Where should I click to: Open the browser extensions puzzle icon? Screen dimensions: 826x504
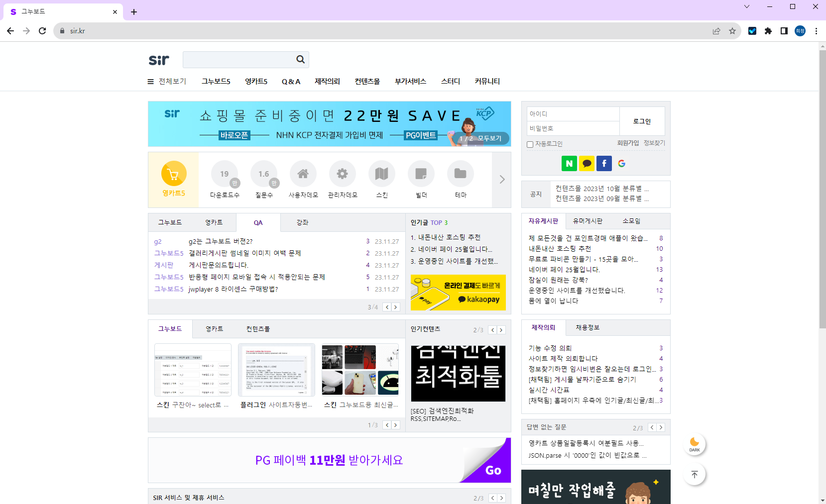tap(768, 31)
